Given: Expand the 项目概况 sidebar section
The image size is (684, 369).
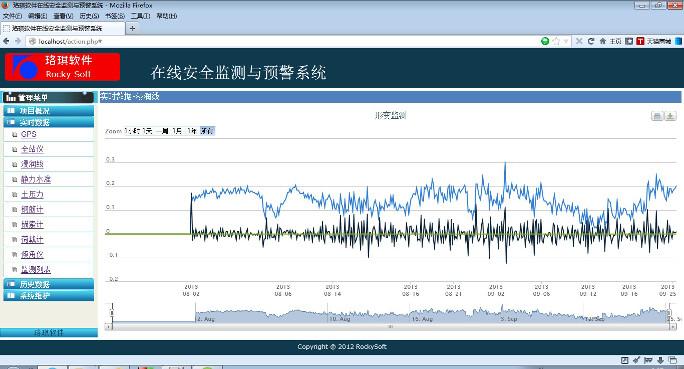Looking at the screenshot, I should (x=48, y=111).
